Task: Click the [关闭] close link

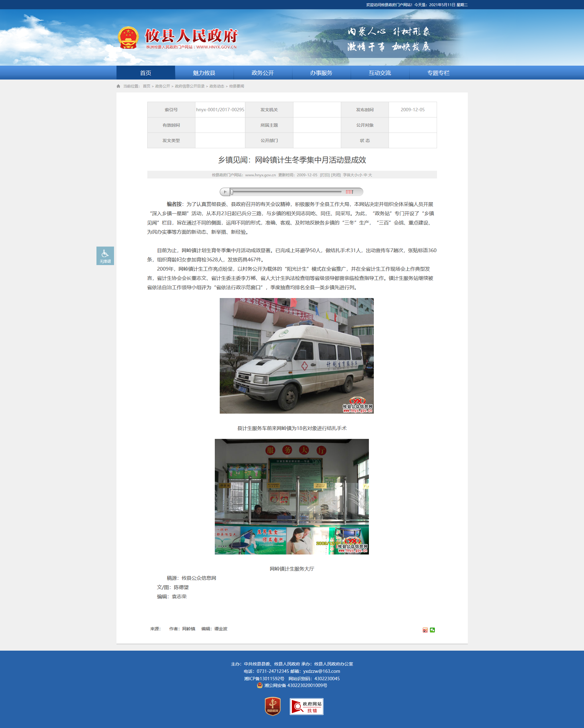Action: (336, 175)
